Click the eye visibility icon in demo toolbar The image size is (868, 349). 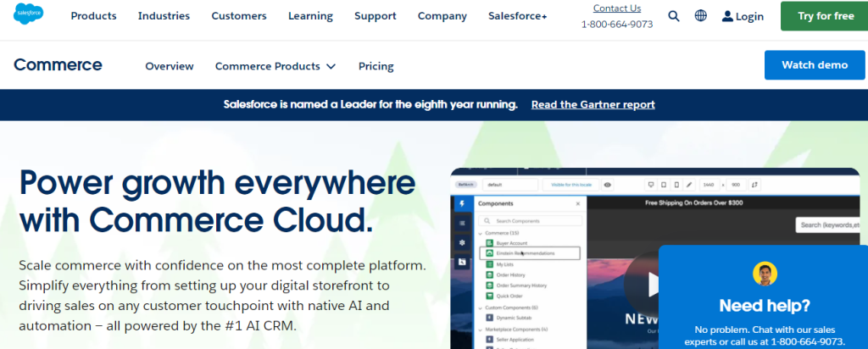(x=608, y=185)
